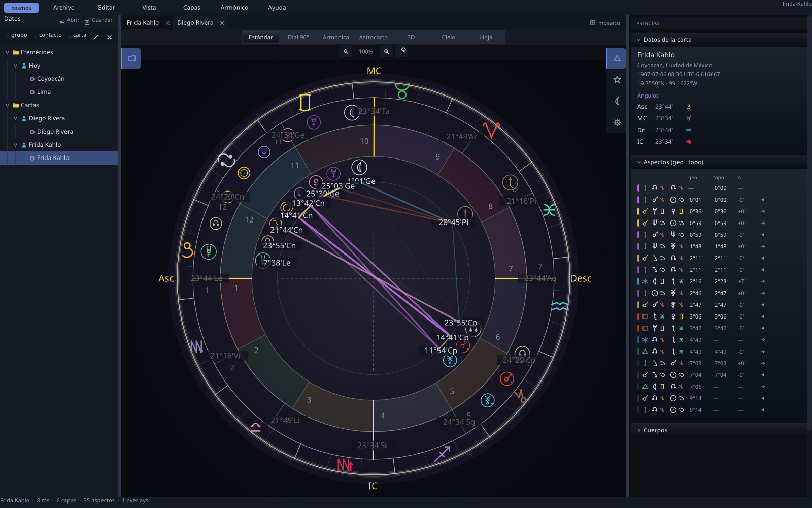The width and height of the screenshot is (812, 508).
Task: Switch to Hoja view
Action: point(486,37)
